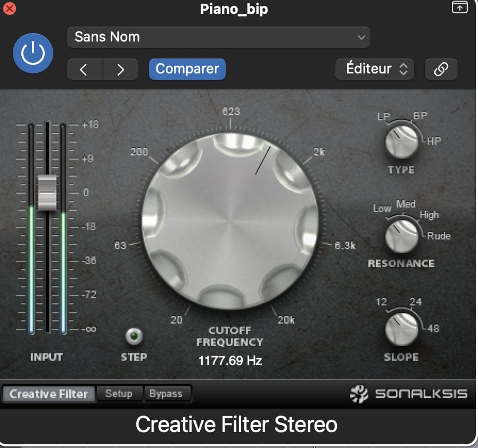This screenshot has height=448, width=478.
Task: Click the large cutoff frequency knob
Action: [230, 220]
